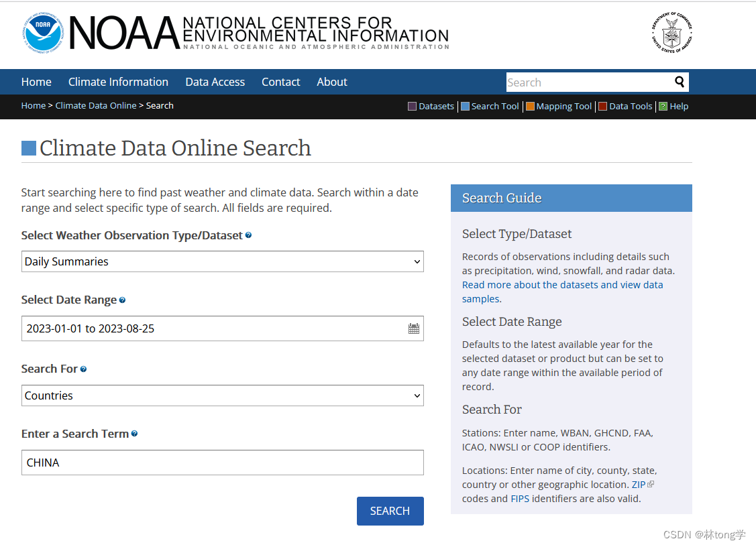
Task: Click help icon beside Enter a Search Term
Action: [x=135, y=434]
